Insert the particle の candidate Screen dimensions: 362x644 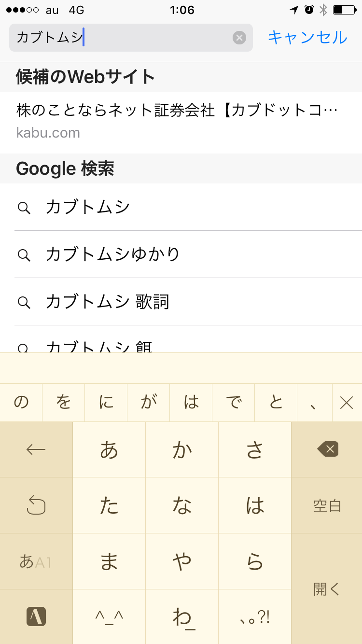click(21, 402)
